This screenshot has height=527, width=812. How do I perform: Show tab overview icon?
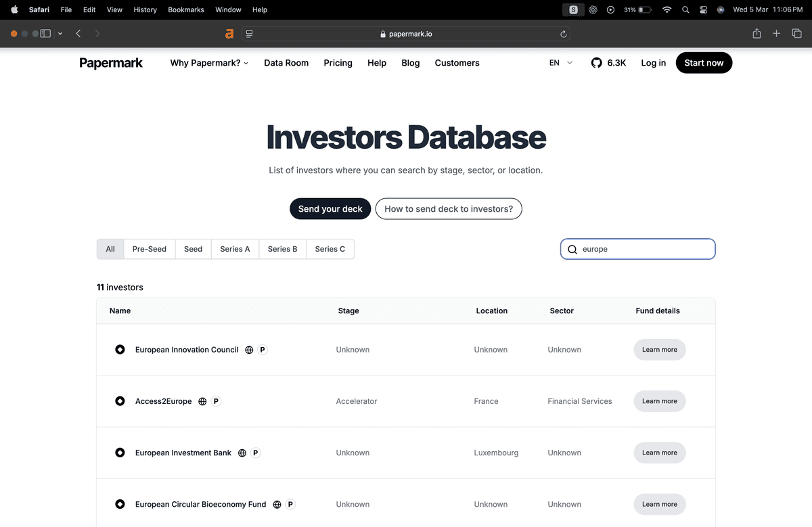tap(796, 33)
